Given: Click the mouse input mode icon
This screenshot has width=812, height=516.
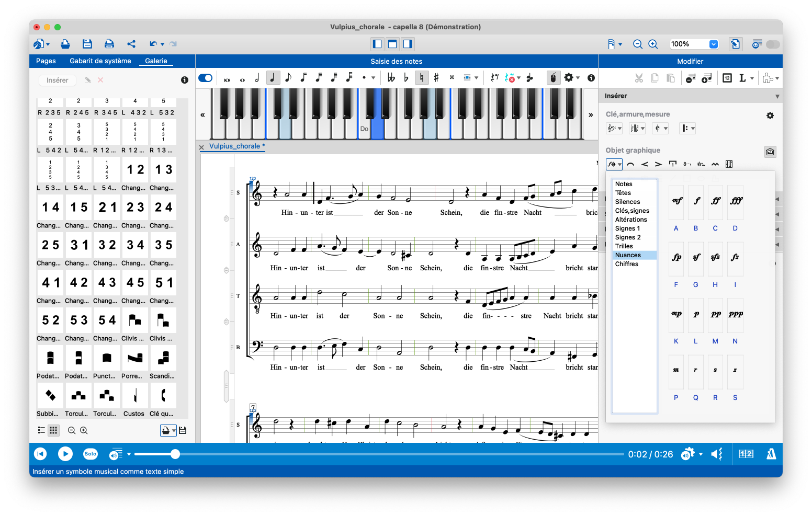Looking at the screenshot, I should coord(554,78).
